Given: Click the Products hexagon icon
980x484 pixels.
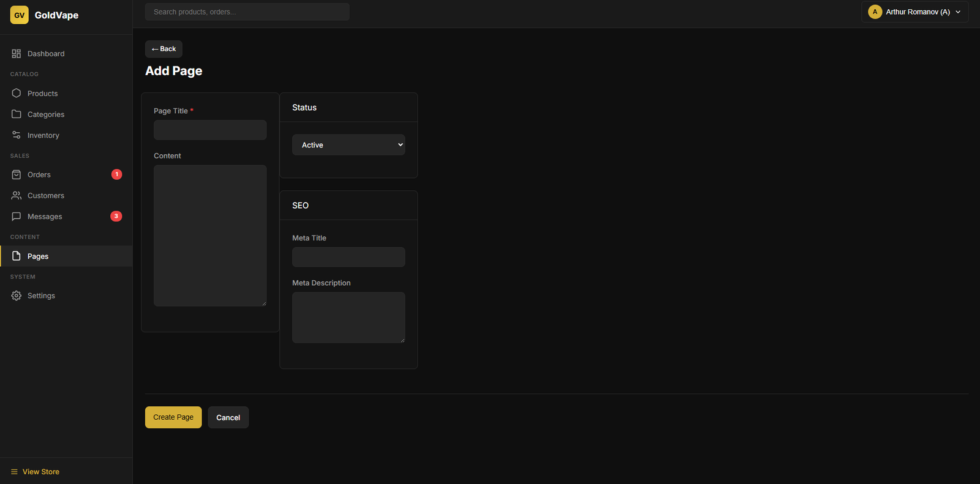Looking at the screenshot, I should [x=17, y=94].
